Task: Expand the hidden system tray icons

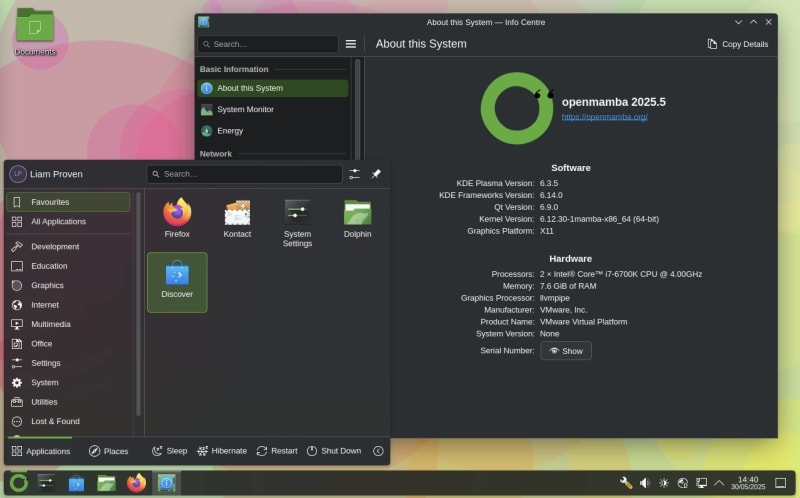Action: [719, 483]
